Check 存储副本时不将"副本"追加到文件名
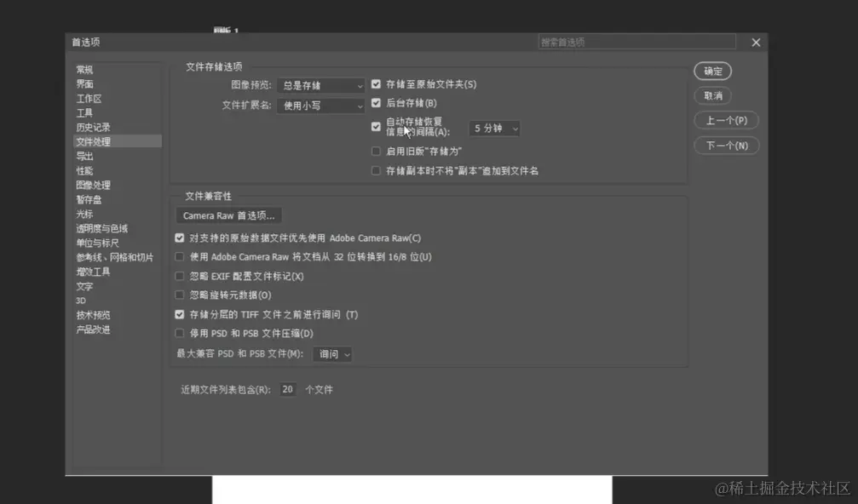 click(376, 170)
